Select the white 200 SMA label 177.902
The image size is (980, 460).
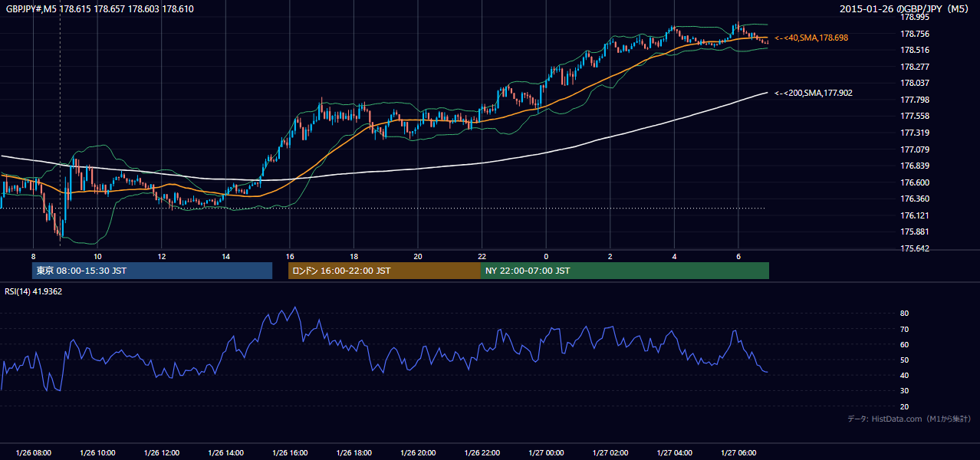click(814, 93)
